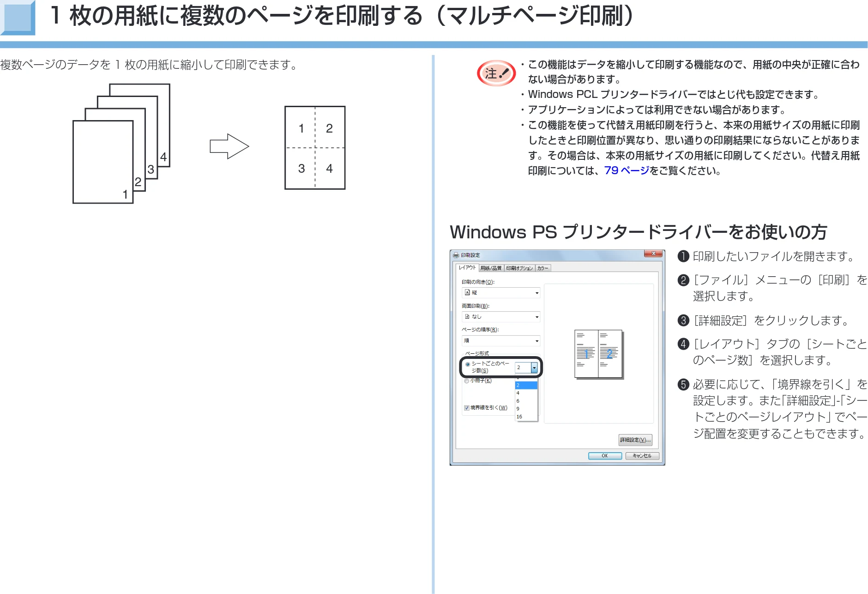Close the 印刷設定 dialog
The height and width of the screenshot is (594, 868).
654,254
